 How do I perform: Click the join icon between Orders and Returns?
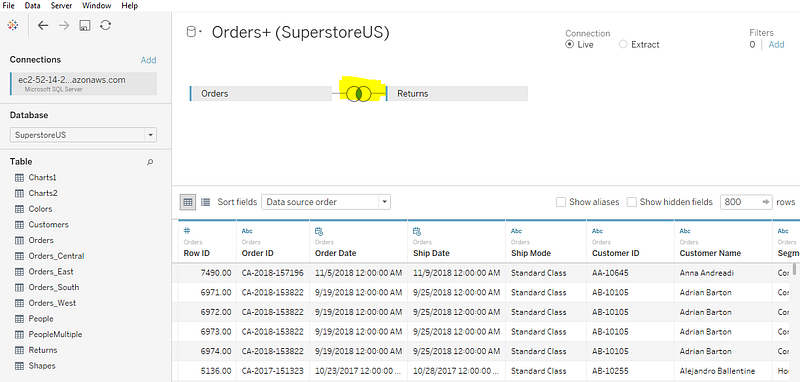click(358, 94)
